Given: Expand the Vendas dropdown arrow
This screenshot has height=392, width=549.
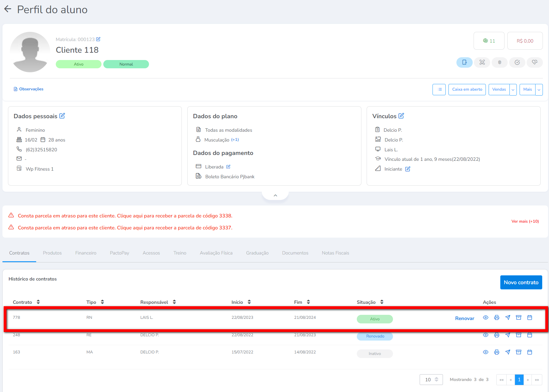Looking at the screenshot, I should click(513, 90).
